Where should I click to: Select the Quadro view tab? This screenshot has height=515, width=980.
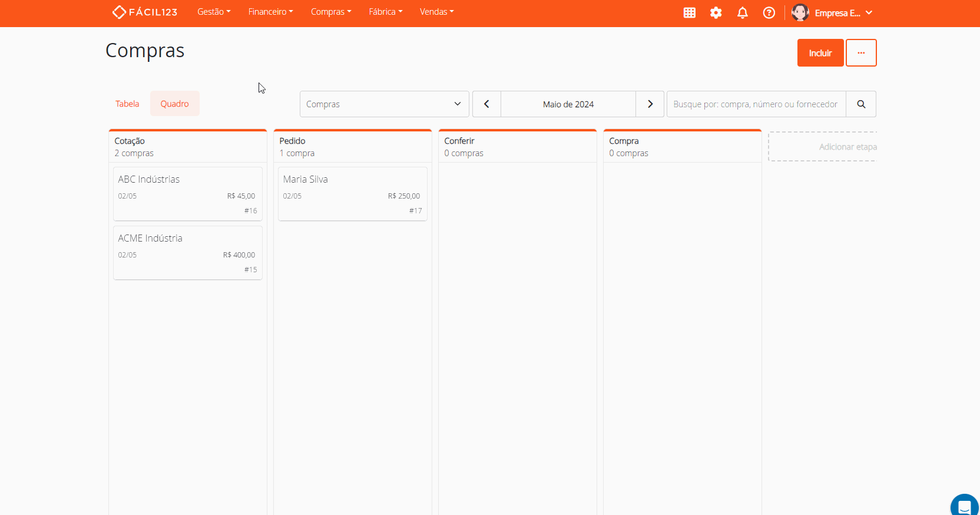[175, 104]
